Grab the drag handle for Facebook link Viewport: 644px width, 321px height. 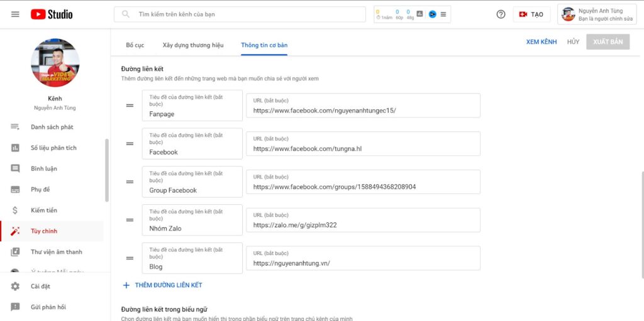click(130, 144)
